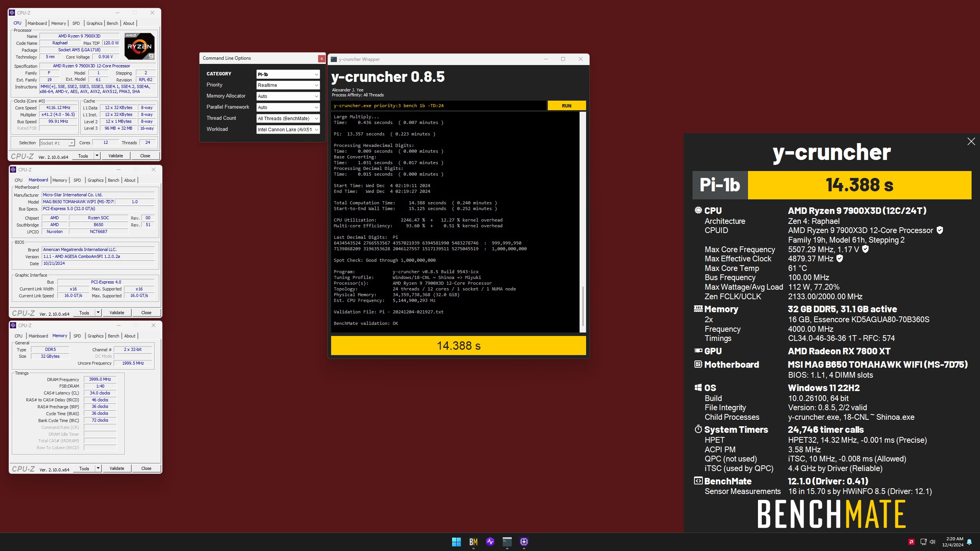The width and height of the screenshot is (980, 551).
Task: Open Socket #1 selection dropdown in CPU-Z
Action: tap(57, 143)
